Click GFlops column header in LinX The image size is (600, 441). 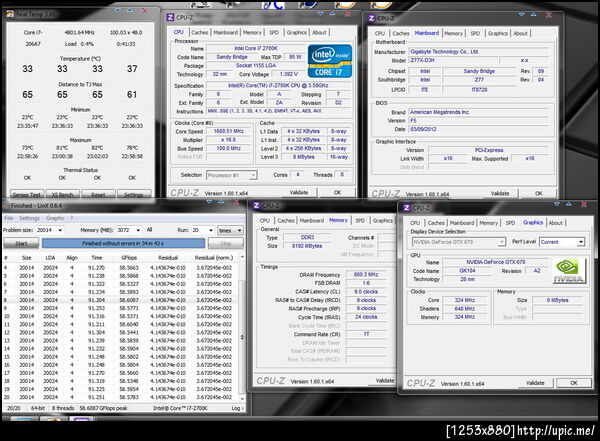(129, 258)
